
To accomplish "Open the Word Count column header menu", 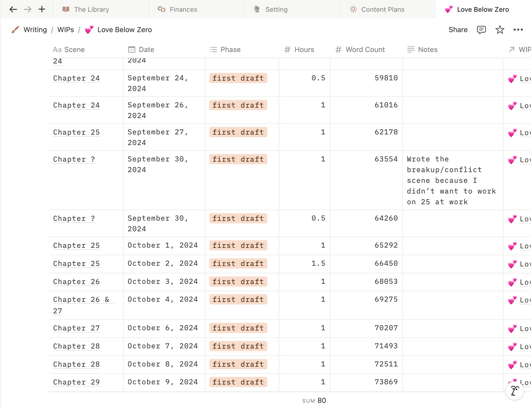I will pyautogui.click(x=365, y=49).
